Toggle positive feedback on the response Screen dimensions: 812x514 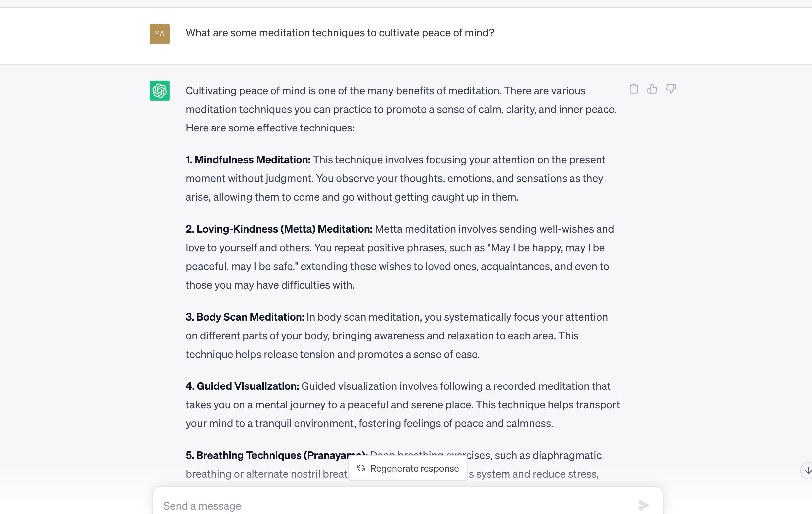pyautogui.click(x=652, y=89)
